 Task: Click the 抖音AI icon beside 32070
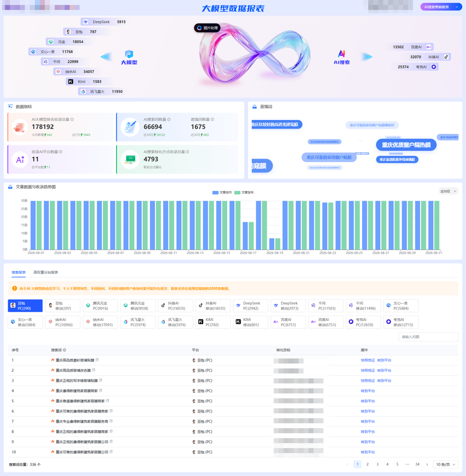coord(446,57)
